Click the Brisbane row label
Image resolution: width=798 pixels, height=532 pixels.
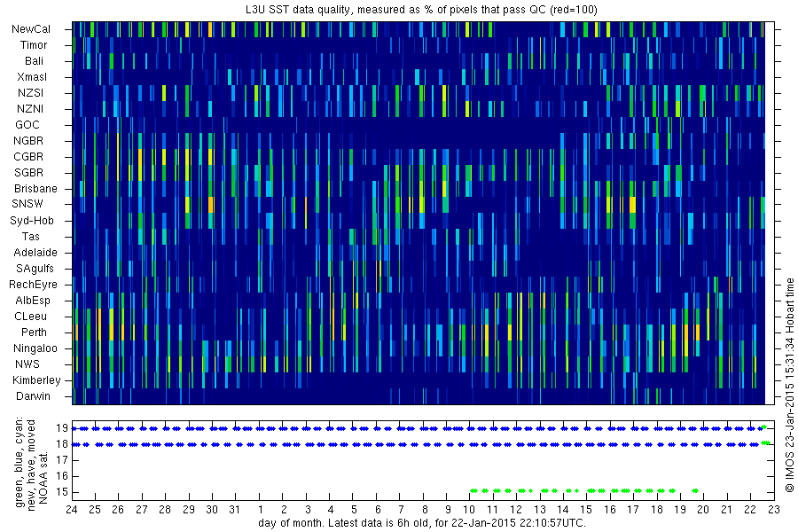click(35, 188)
